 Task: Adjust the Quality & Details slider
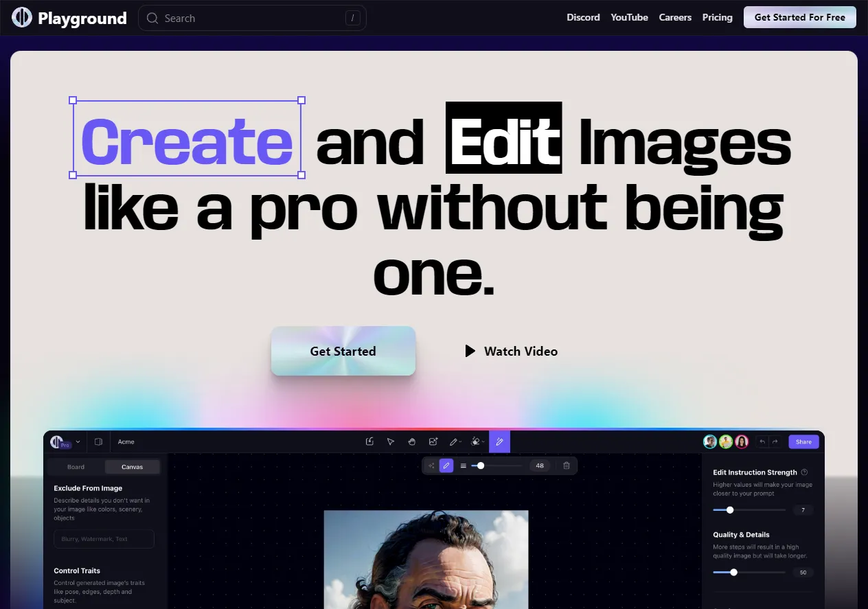(749, 572)
